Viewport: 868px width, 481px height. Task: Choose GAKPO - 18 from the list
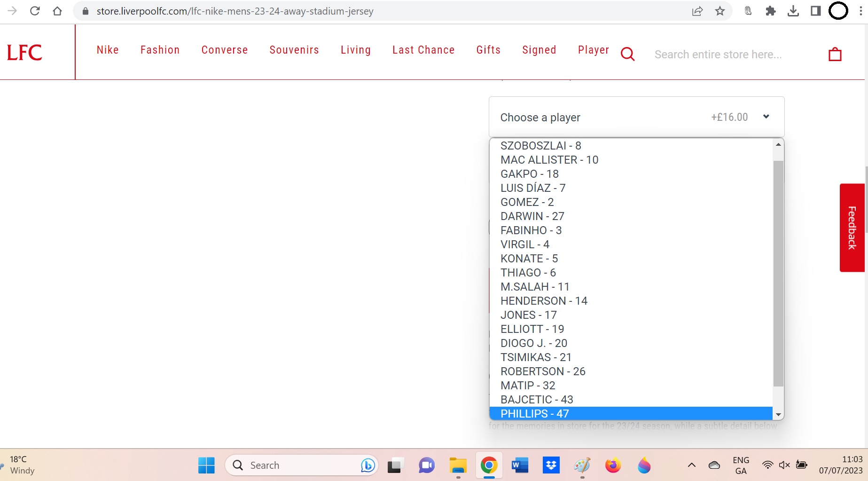(x=631, y=174)
